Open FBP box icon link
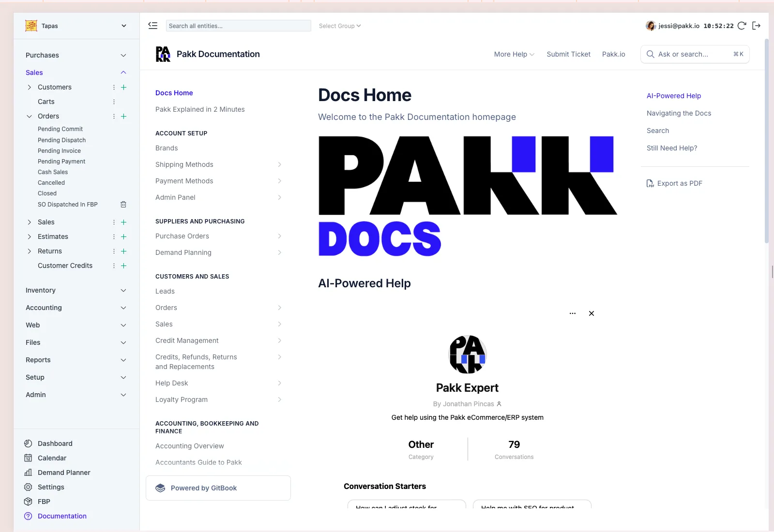The width and height of the screenshot is (774, 532). tap(28, 502)
